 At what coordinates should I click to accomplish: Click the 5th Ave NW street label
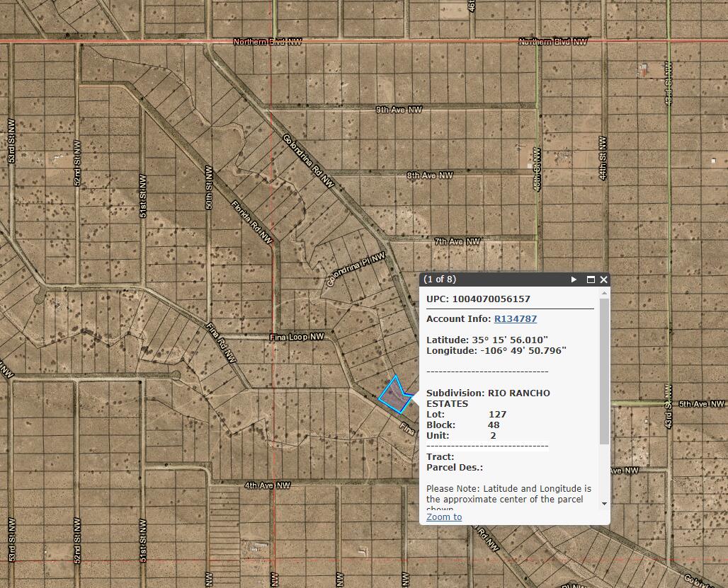coord(702,404)
